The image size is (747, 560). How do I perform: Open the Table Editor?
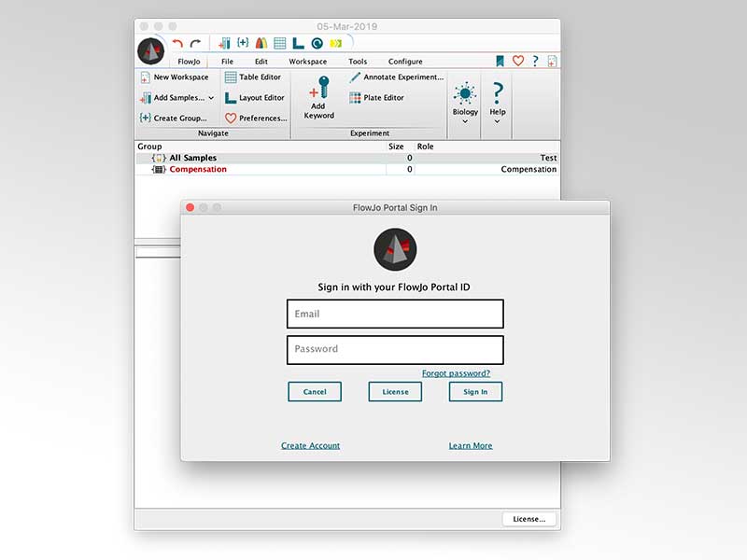253,77
